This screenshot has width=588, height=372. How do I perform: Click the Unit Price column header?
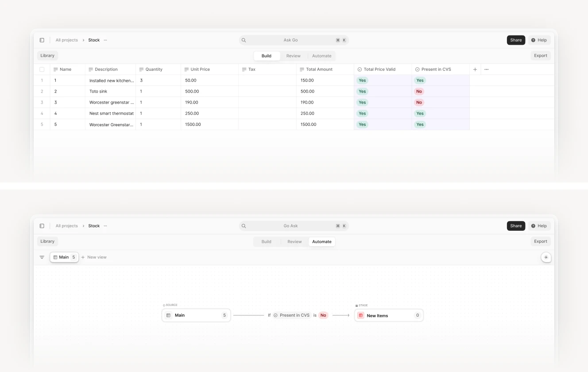[x=210, y=70]
